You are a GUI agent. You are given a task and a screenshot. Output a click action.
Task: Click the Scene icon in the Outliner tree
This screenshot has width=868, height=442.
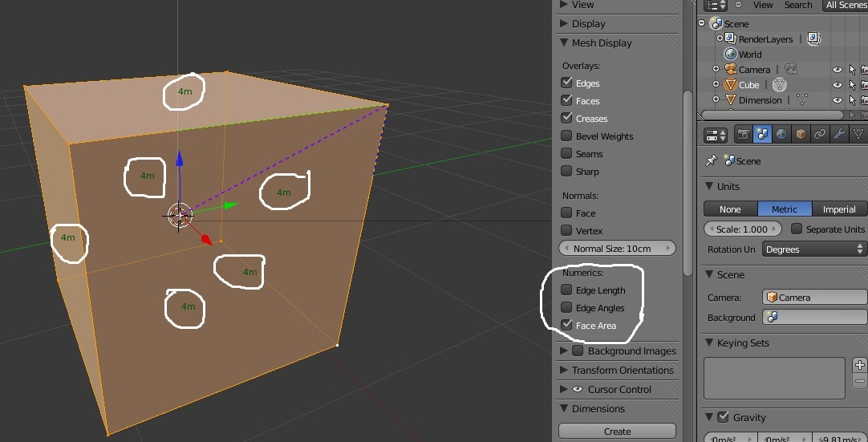(717, 24)
